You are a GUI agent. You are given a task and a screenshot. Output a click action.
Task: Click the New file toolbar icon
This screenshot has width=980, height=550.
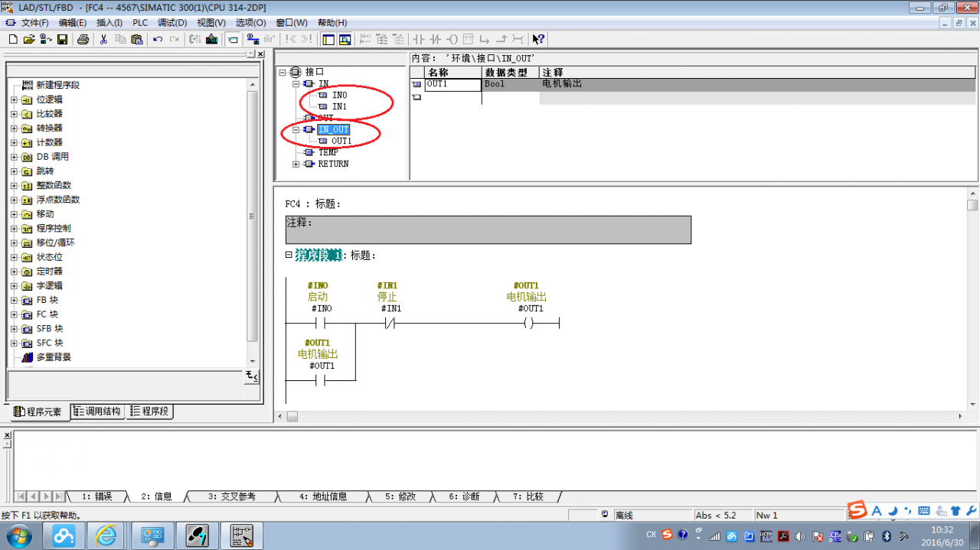coord(13,39)
